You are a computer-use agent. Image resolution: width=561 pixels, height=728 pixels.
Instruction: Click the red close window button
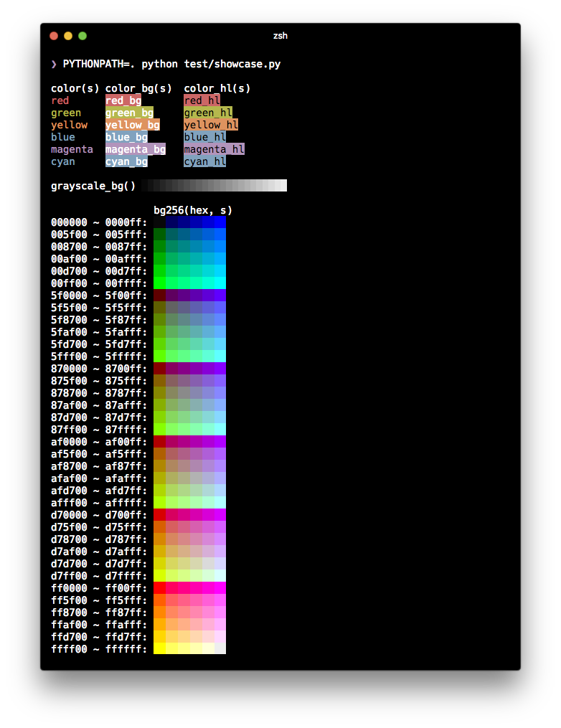click(54, 36)
